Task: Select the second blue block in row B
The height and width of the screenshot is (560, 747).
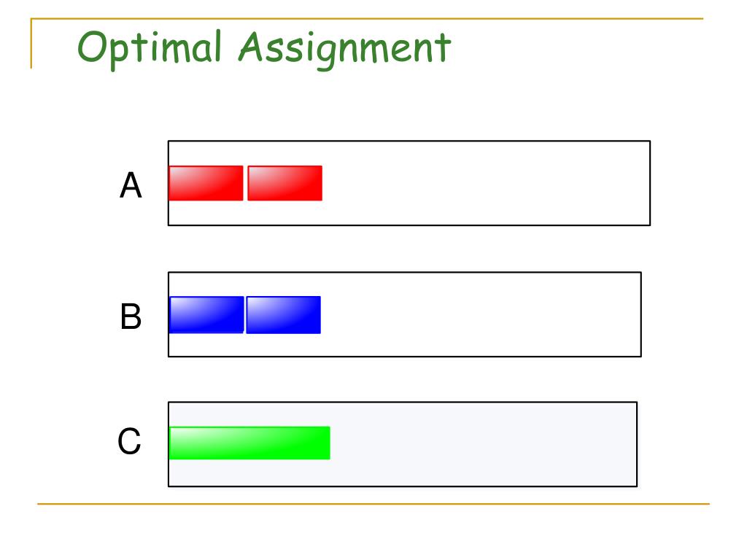Action: point(284,315)
